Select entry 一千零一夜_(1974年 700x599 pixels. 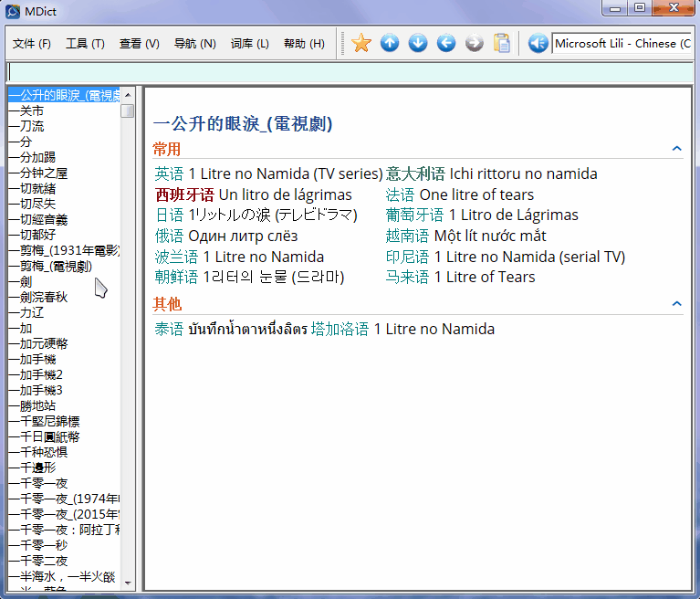(64, 499)
